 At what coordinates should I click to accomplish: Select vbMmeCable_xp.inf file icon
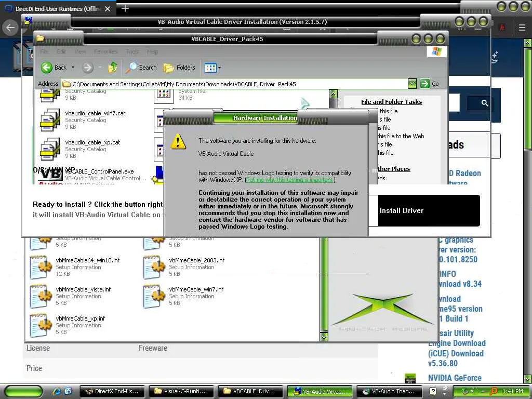[x=41, y=325]
